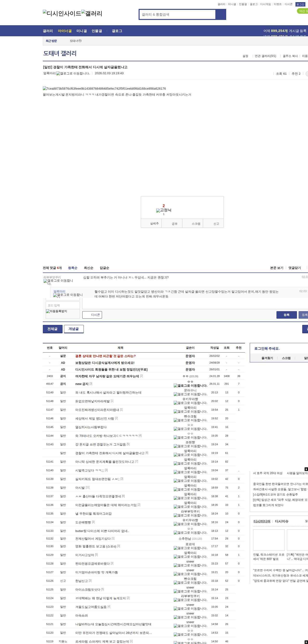The width and height of the screenshot is (308, 644).
Task: Open the post titled 돈없으면애낳지마라제발
Action: 92,401
